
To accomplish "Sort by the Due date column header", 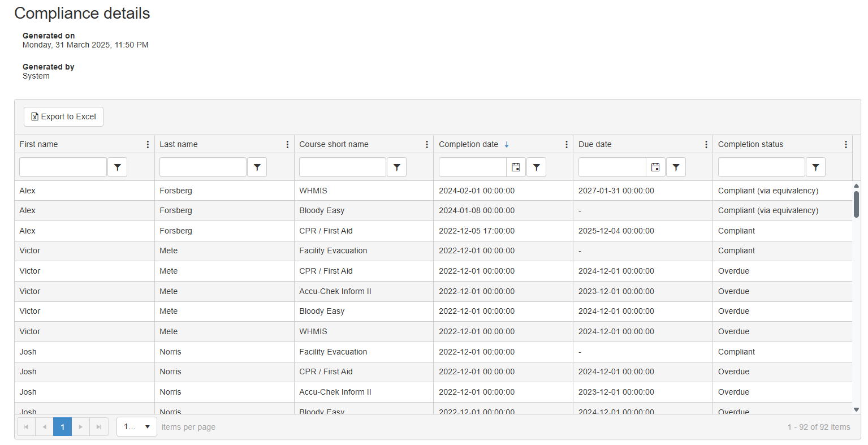I will click(x=595, y=145).
